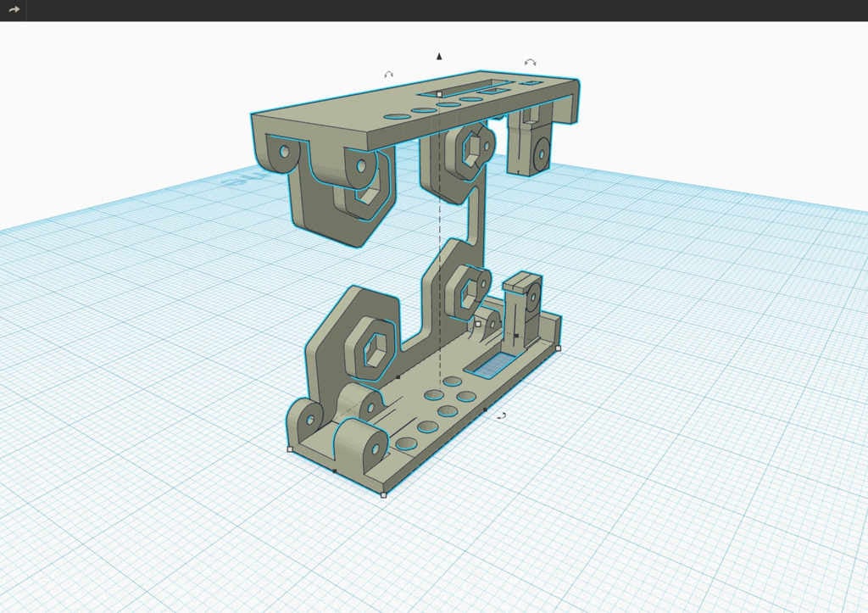
Task: Click curved rotation arrow above model's top-right end
Action: tap(530, 63)
